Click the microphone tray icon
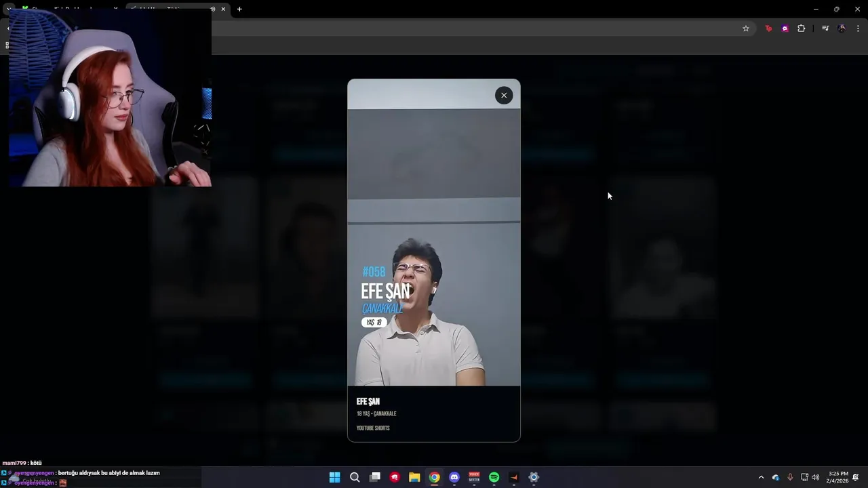The image size is (868, 488). pyautogui.click(x=790, y=477)
